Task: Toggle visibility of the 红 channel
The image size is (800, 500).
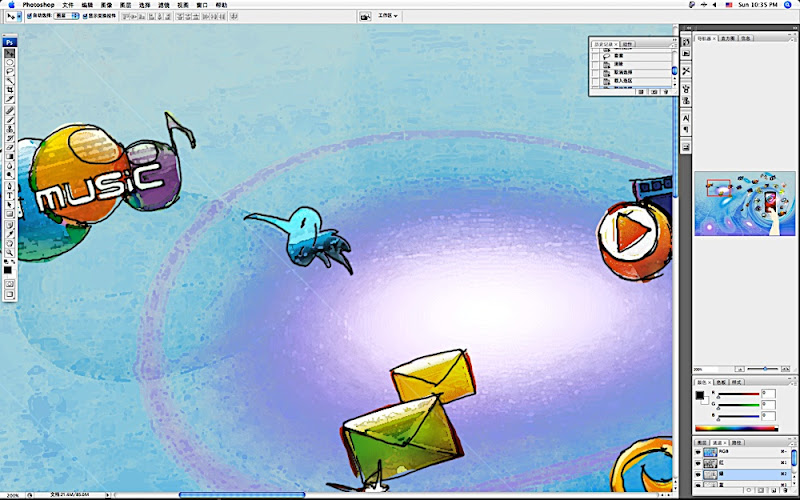Action: pyautogui.click(x=698, y=463)
